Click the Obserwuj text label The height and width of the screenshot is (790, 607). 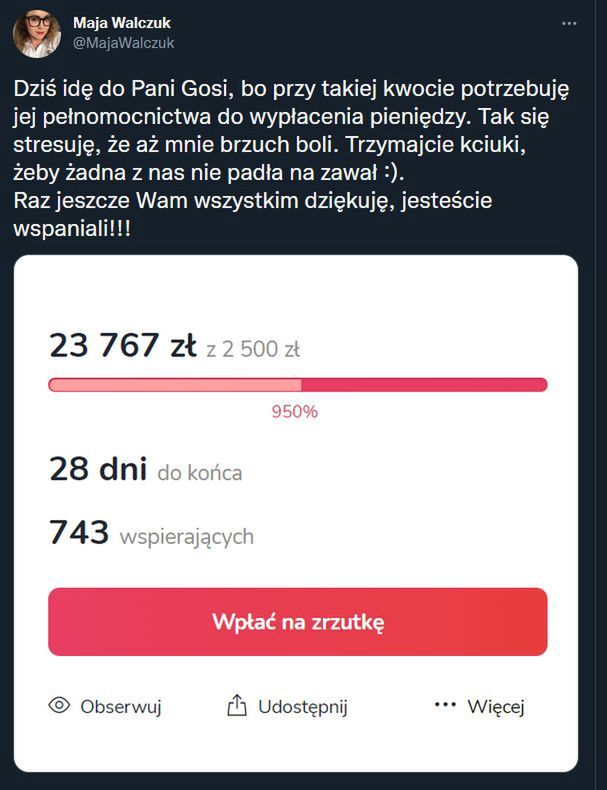click(x=120, y=707)
